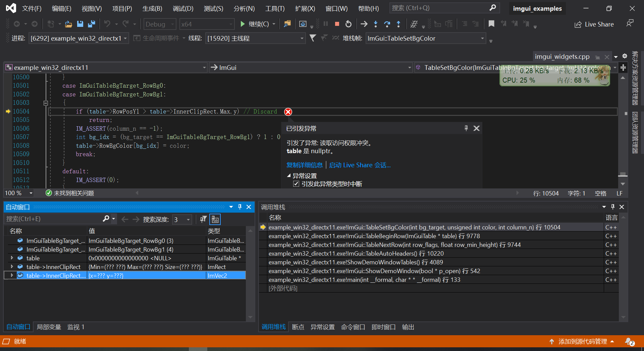Click the Step Over curved arrow icon
The width and height of the screenshot is (644, 351).
387,24
